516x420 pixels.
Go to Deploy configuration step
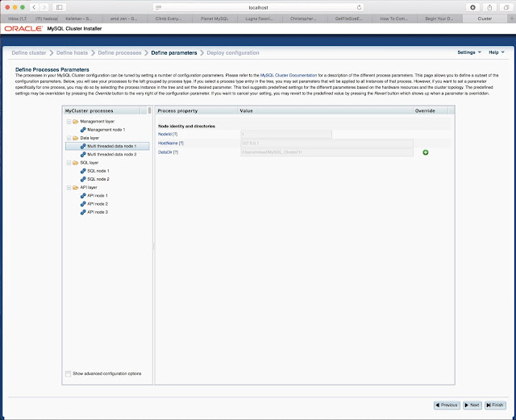[233, 52]
